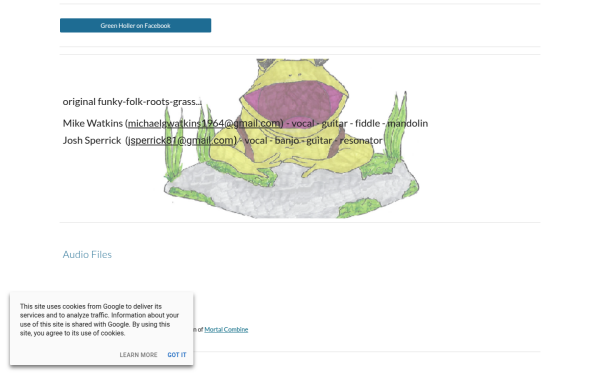This screenshot has width=600, height=375.
Task: Select the 'original funky-folk-roots-grass' tagline
Action: pos(132,101)
